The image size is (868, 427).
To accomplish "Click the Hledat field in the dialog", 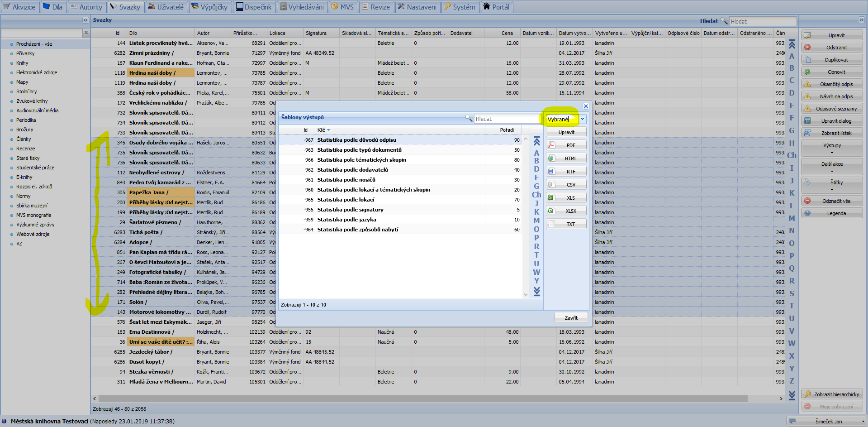I will point(507,119).
